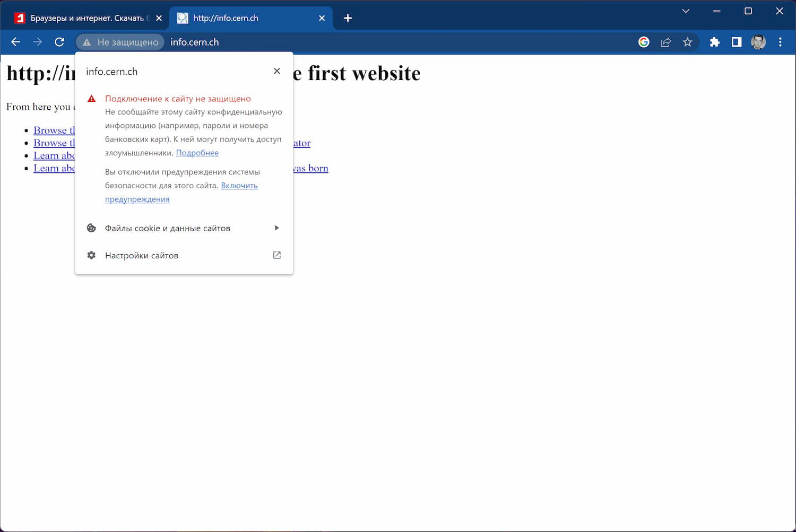Minimize the browser window

point(717,11)
